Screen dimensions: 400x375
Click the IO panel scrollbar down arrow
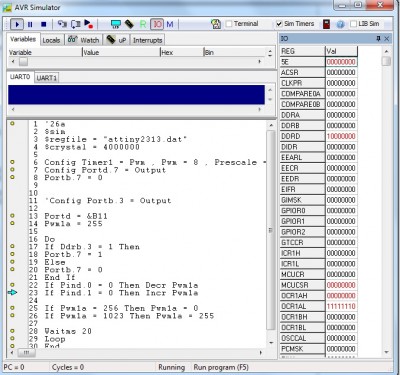click(386, 352)
